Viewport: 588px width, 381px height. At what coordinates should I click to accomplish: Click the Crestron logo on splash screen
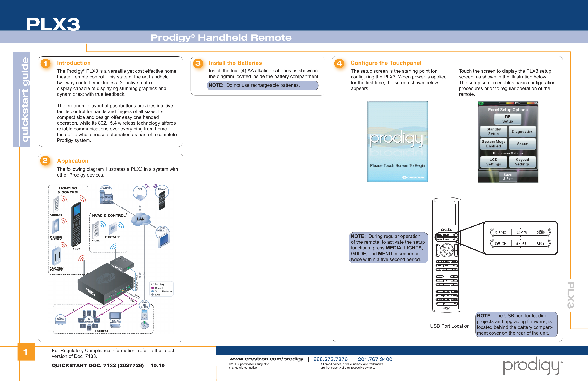pyautogui.click(x=413, y=177)
